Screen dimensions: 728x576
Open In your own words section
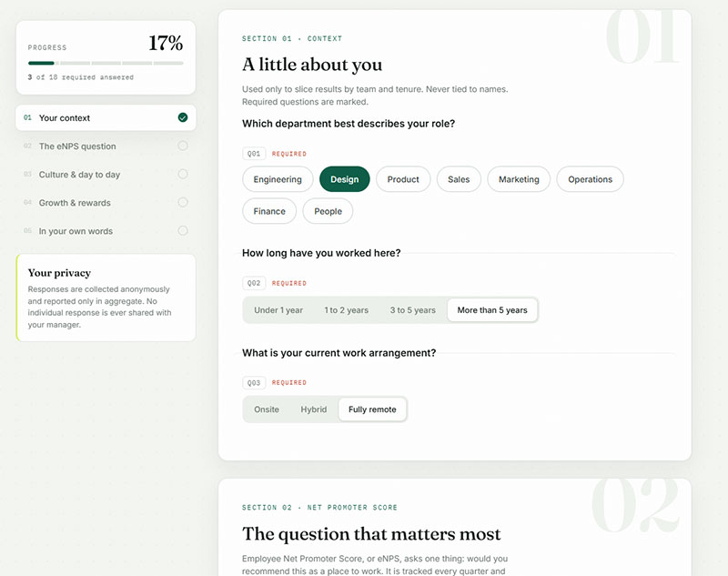[106, 231]
